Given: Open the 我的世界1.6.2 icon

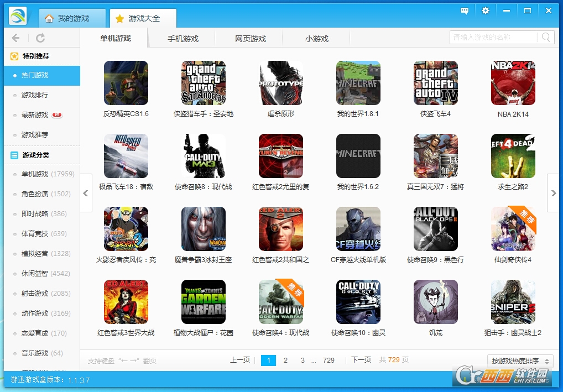Looking at the screenshot, I should point(358,156).
